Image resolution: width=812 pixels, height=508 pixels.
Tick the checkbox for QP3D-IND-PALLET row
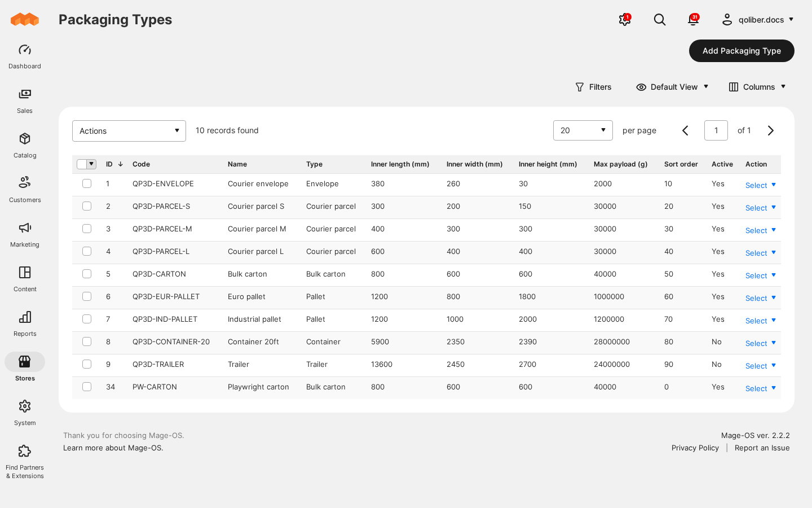[87, 319]
